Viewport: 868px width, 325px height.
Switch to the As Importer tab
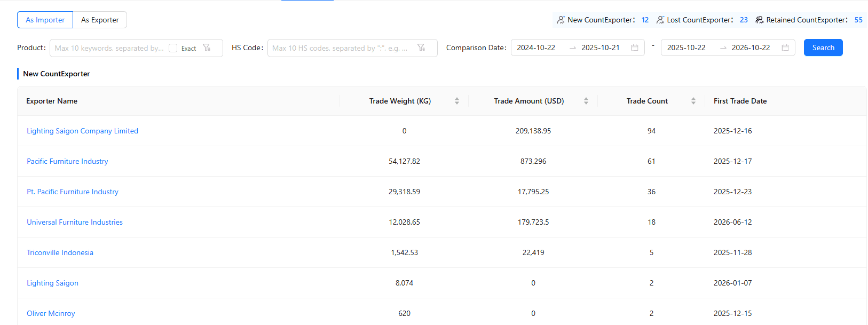click(x=45, y=20)
